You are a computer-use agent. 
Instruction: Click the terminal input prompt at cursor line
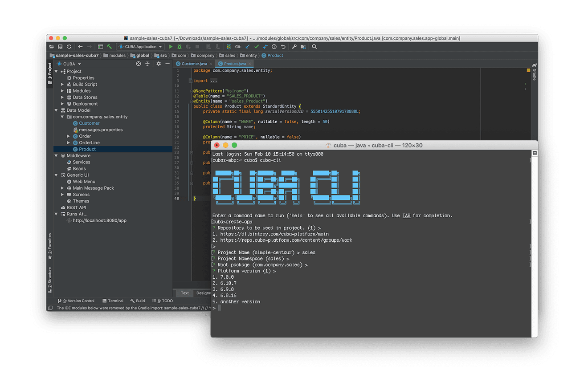(219, 308)
